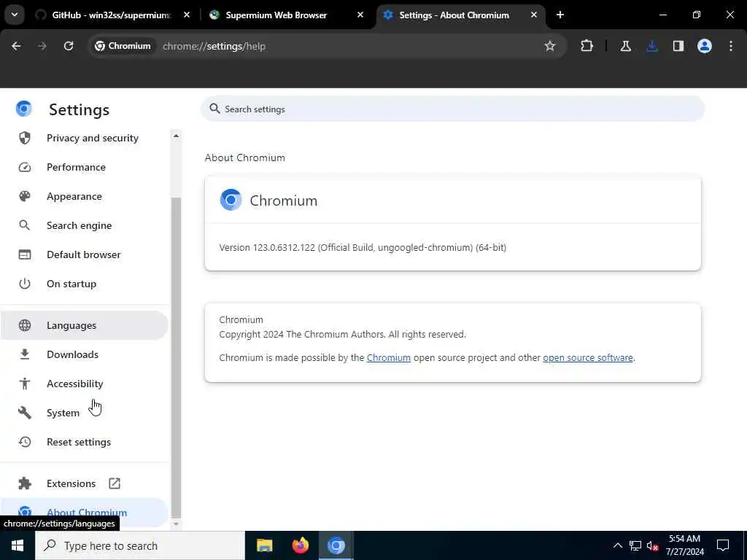The width and height of the screenshot is (747, 560).
Task: Click the Search engine magnifier icon
Action: coord(24,225)
